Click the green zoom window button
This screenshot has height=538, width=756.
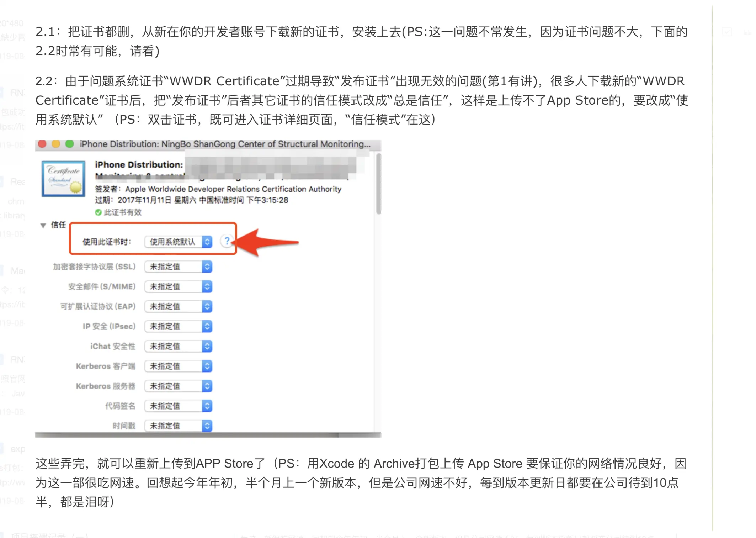[70, 144]
